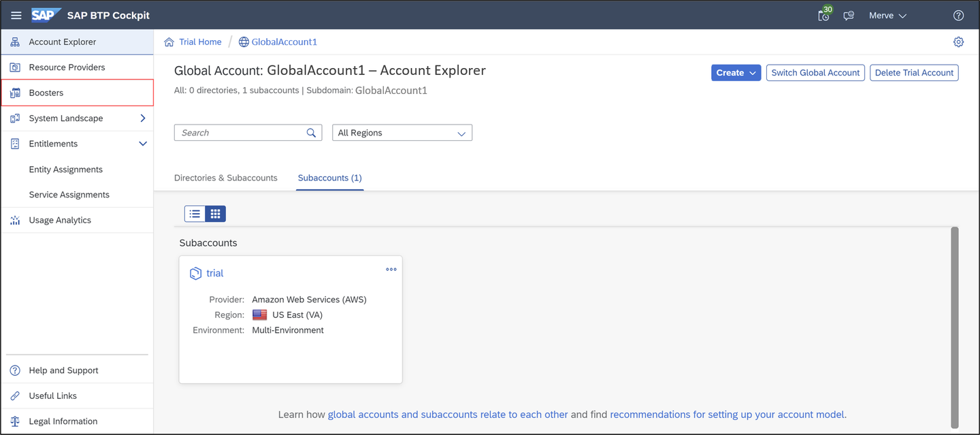The image size is (980, 435).
Task: Open page settings gear icon
Action: [x=958, y=42]
